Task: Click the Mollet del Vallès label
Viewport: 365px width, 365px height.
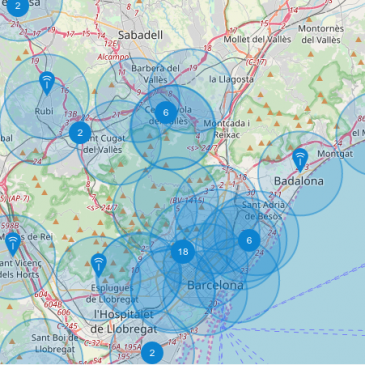Action: click(x=257, y=39)
